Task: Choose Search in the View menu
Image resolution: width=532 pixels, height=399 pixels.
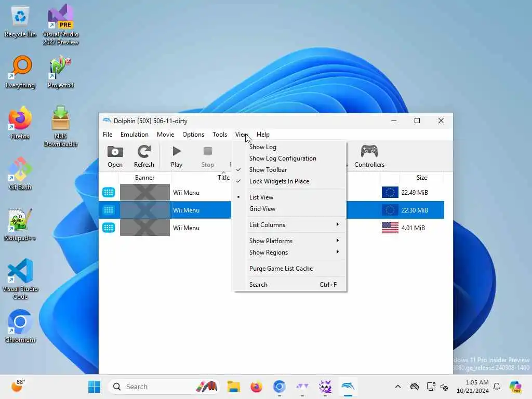Action: tap(290, 285)
